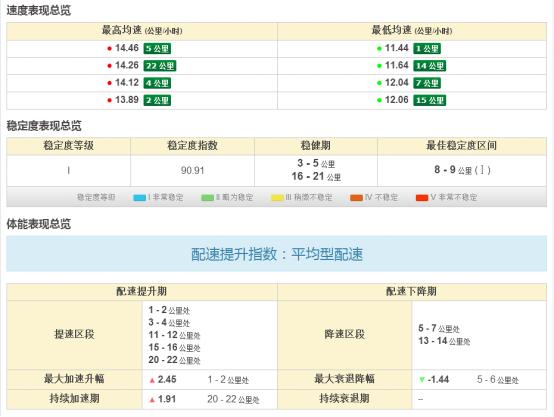Click the green down triangle beside -1.44
Screen dimensions: 554x417
[x=422, y=380]
